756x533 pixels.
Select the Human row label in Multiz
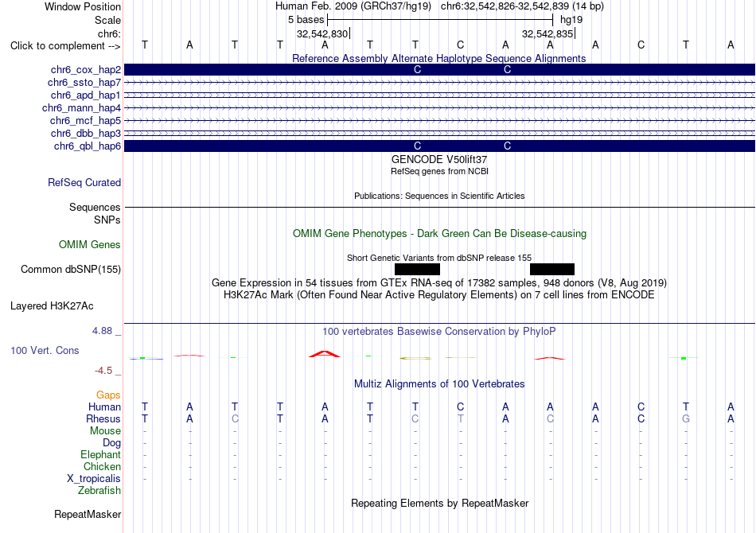coord(104,407)
